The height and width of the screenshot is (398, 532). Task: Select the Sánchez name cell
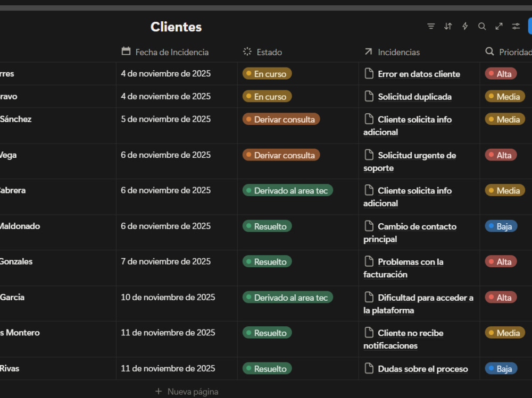click(57, 125)
